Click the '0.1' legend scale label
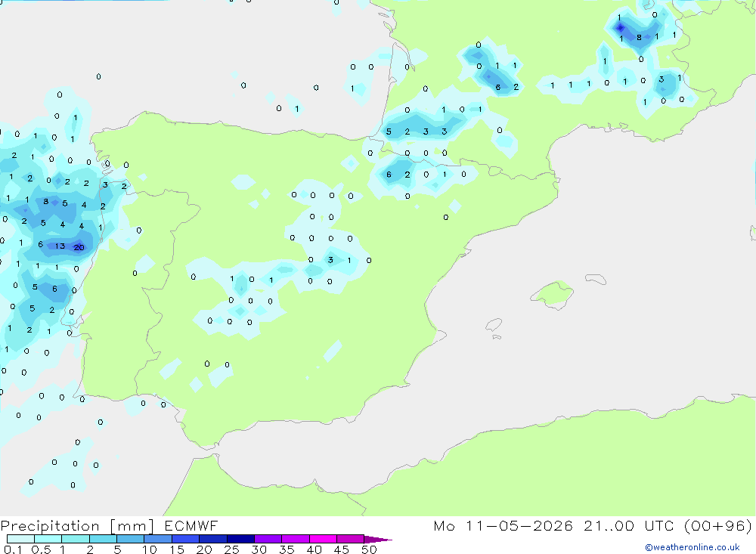 coord(13,549)
